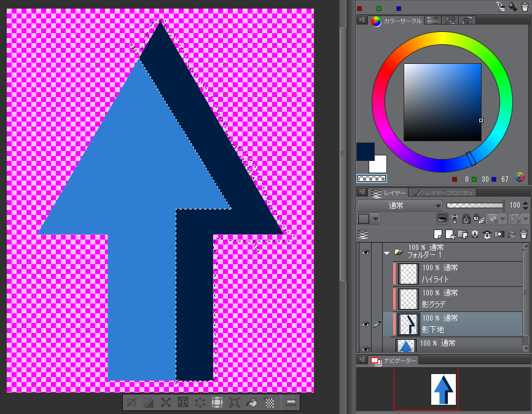The width and height of the screenshot is (532, 414).
Task: Open the color circle panel menu
Action: point(362,20)
